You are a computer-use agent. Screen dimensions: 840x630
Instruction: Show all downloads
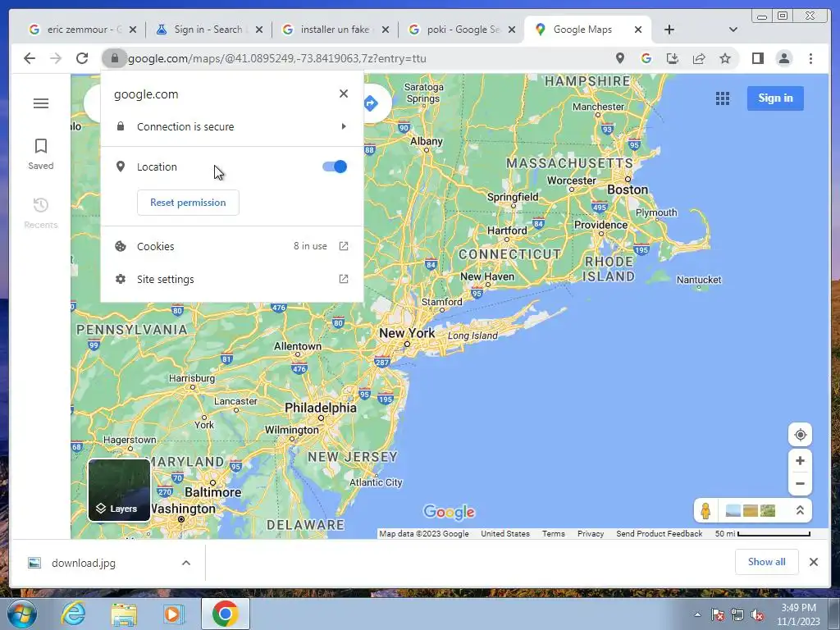(767, 561)
